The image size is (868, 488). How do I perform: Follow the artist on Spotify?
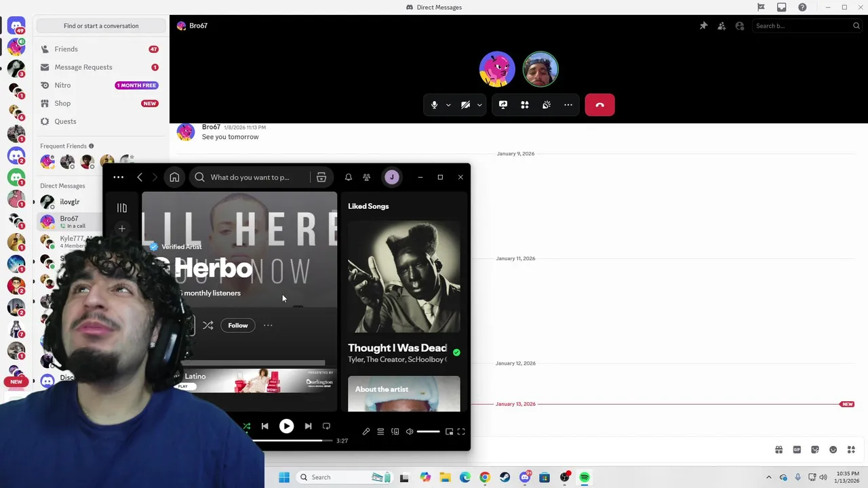238,325
